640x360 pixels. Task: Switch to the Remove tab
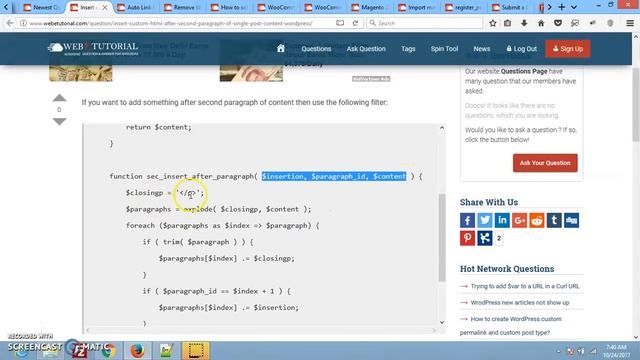pos(182,7)
